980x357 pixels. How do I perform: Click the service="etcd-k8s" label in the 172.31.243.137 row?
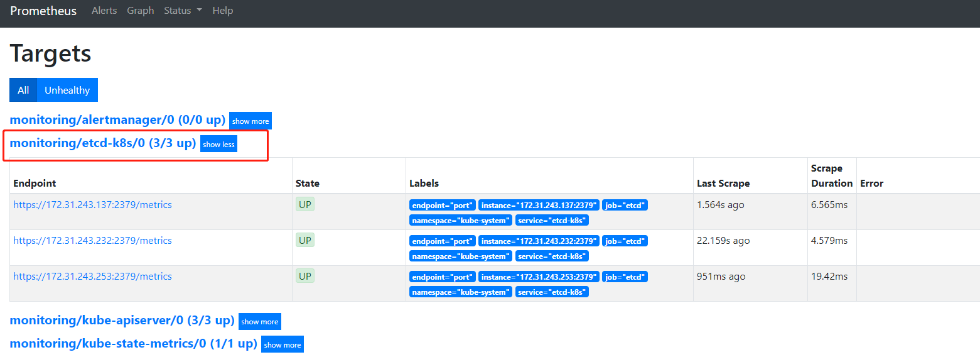coord(552,221)
